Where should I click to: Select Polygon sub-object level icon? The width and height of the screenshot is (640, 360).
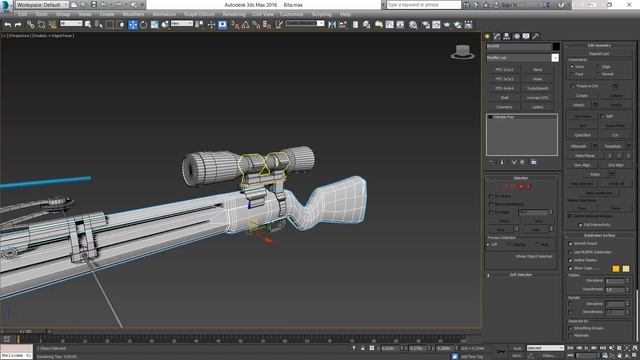pos(521,187)
